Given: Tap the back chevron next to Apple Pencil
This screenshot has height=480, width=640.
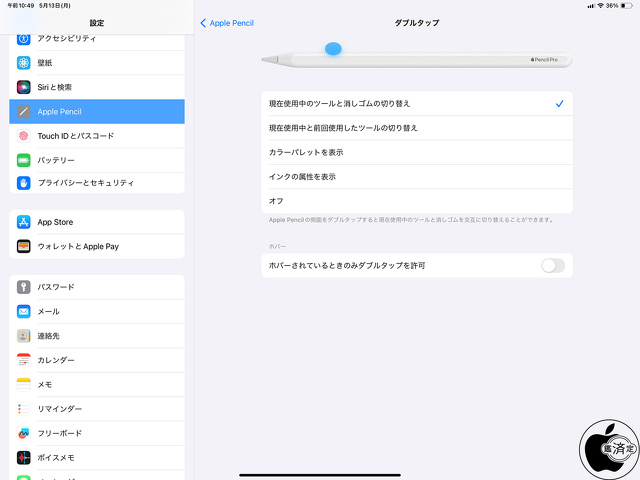Looking at the screenshot, I should pyautogui.click(x=203, y=23).
